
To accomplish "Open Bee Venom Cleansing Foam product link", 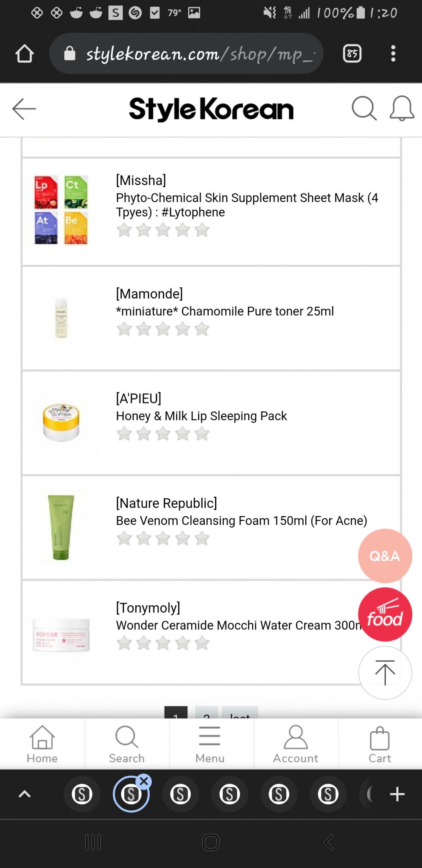I will coord(242,520).
